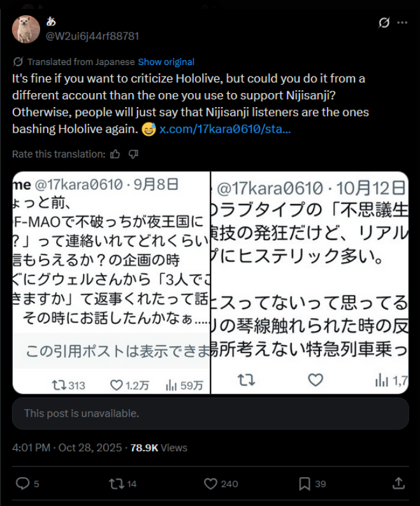Image resolution: width=420 pixels, height=506 pixels.
Task: Open the @W2ui6j44rf88781 handle
Action: (x=92, y=36)
